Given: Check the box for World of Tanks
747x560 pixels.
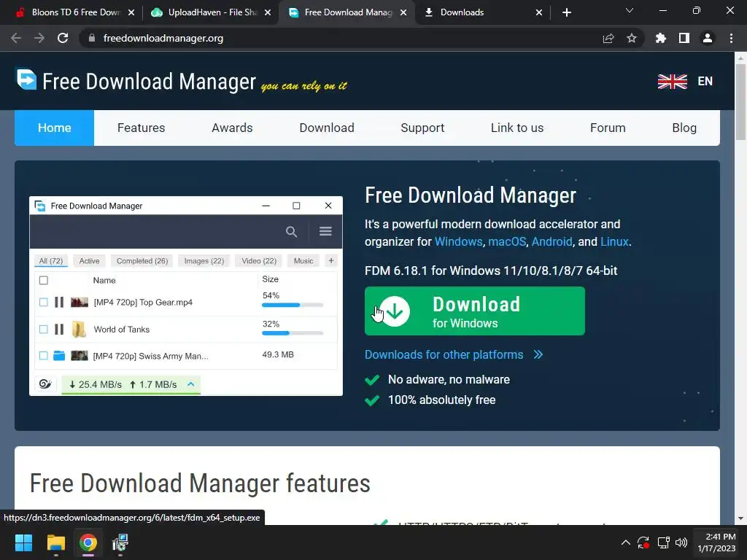Looking at the screenshot, I should (43, 329).
